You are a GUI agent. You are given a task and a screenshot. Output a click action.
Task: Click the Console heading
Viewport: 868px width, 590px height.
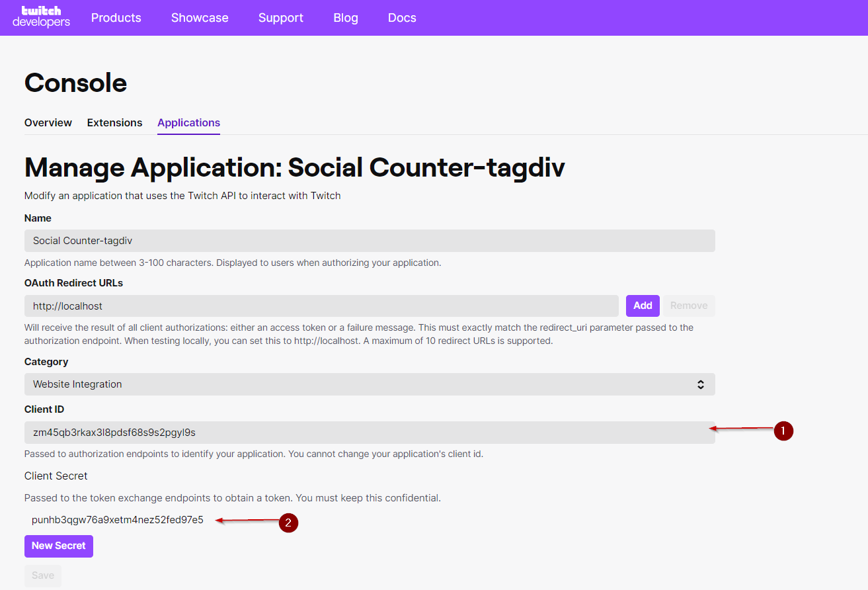click(x=75, y=83)
